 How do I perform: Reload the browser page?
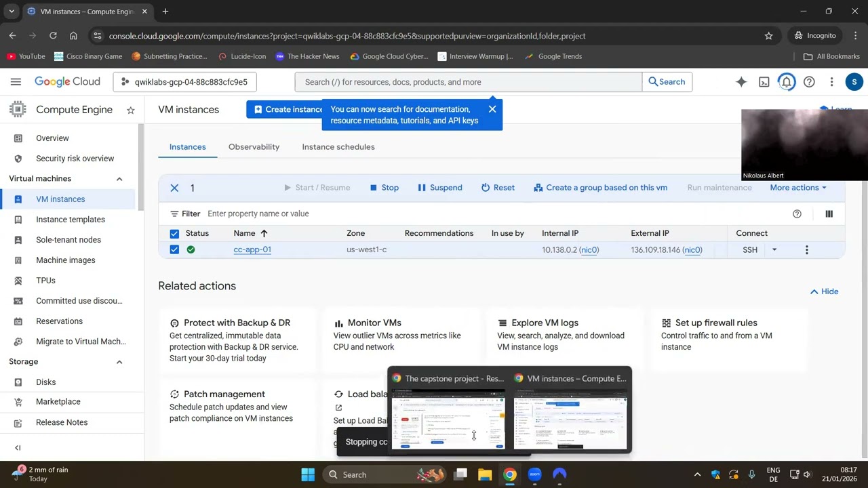click(53, 36)
